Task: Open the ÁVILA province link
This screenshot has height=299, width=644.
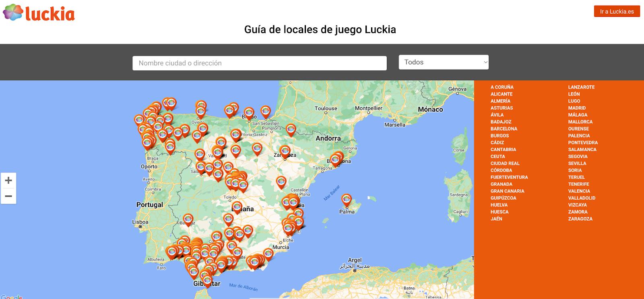Action: [497, 115]
